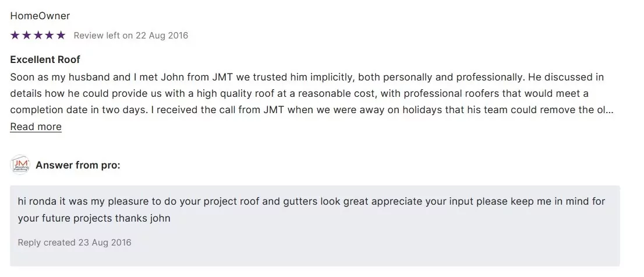Click the 'Review left on 22 Aug 2016' date

pos(131,36)
